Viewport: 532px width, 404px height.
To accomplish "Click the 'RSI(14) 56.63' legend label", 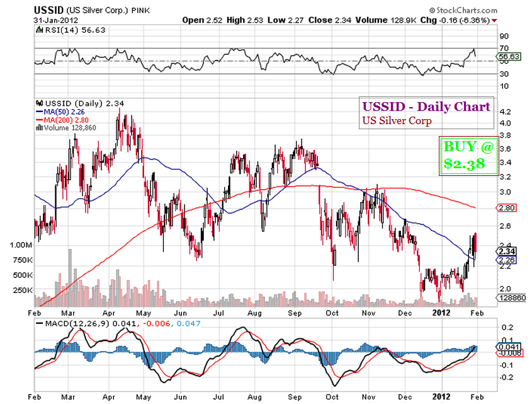I will (x=75, y=30).
